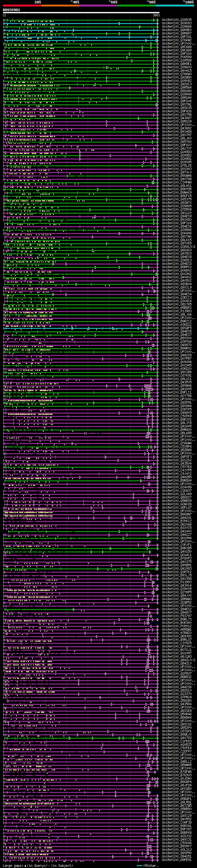
Task: Select label UniRef100_A9PE91
Action: 177,860
